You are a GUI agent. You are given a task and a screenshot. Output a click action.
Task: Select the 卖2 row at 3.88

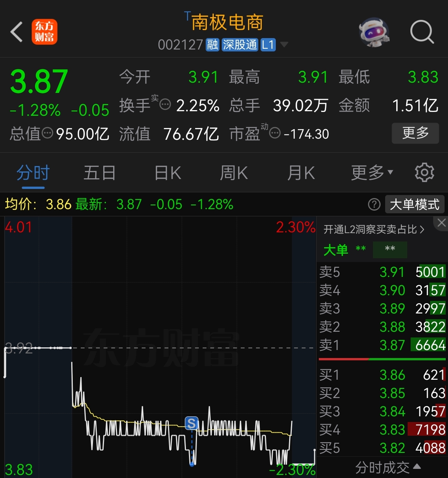[x=382, y=327]
